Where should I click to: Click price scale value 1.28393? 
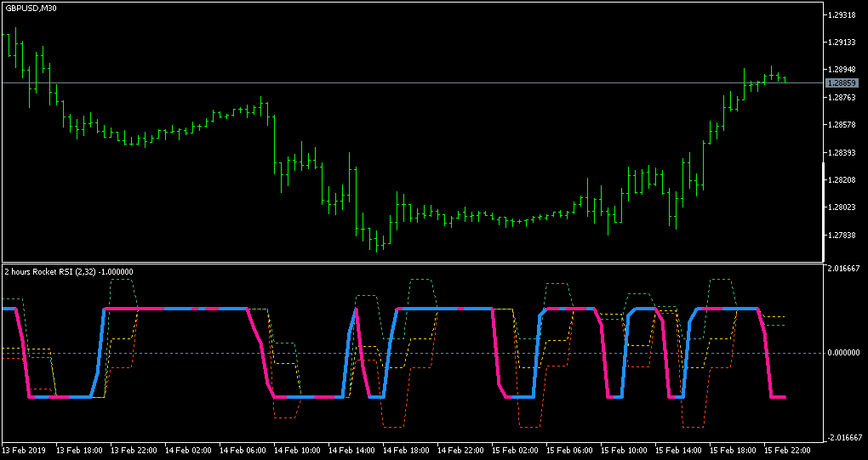842,152
